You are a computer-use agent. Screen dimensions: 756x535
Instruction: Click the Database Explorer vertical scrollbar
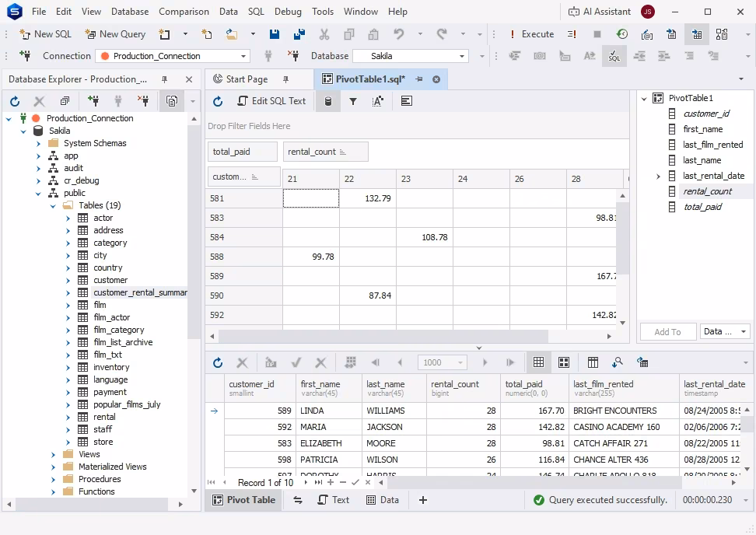[194, 232]
